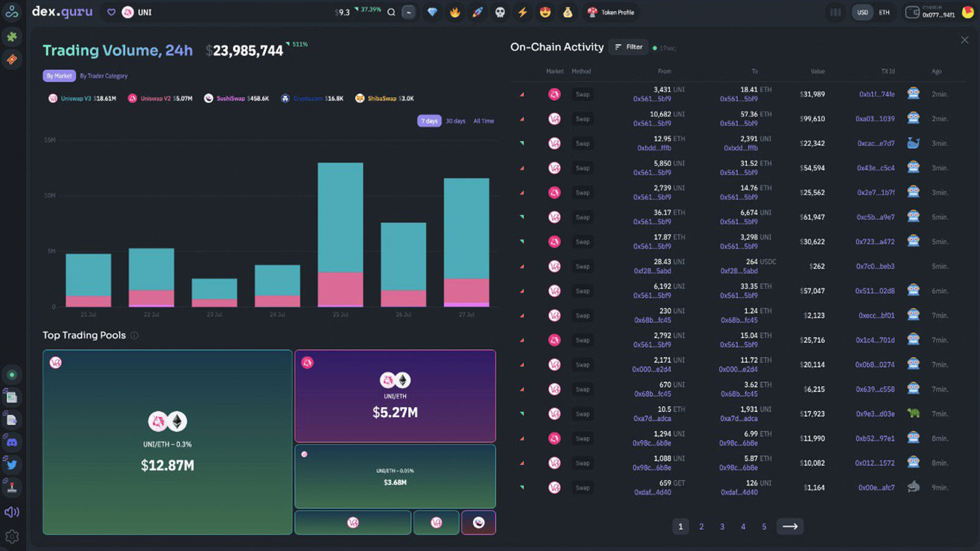Click the dex.guru logo text
980x551 pixels.
62,12
